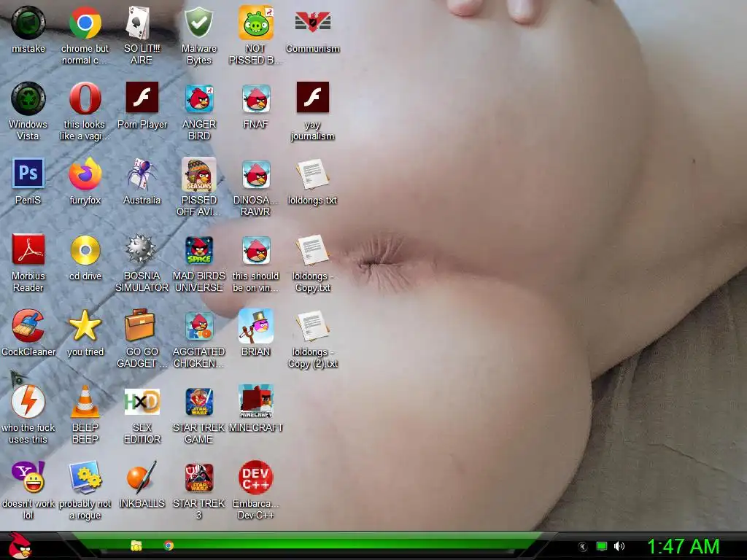Launch the 'STAR TREK GAME' icon

pos(199,402)
